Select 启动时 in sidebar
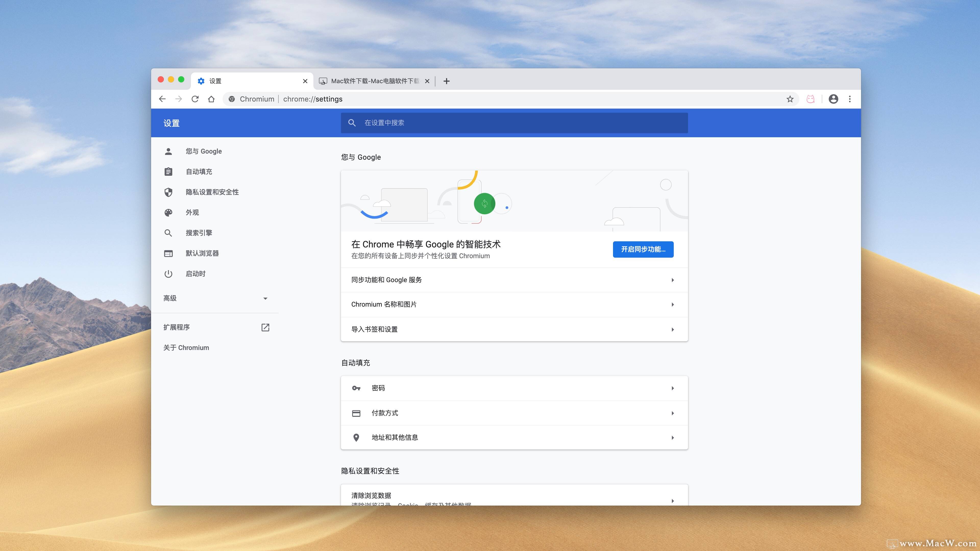980x551 pixels. coord(195,274)
